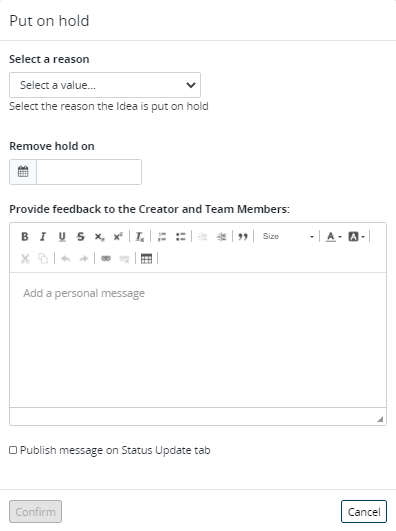The height and width of the screenshot is (531, 396).
Task: Open the calendar date picker icon
Action: coord(23,172)
